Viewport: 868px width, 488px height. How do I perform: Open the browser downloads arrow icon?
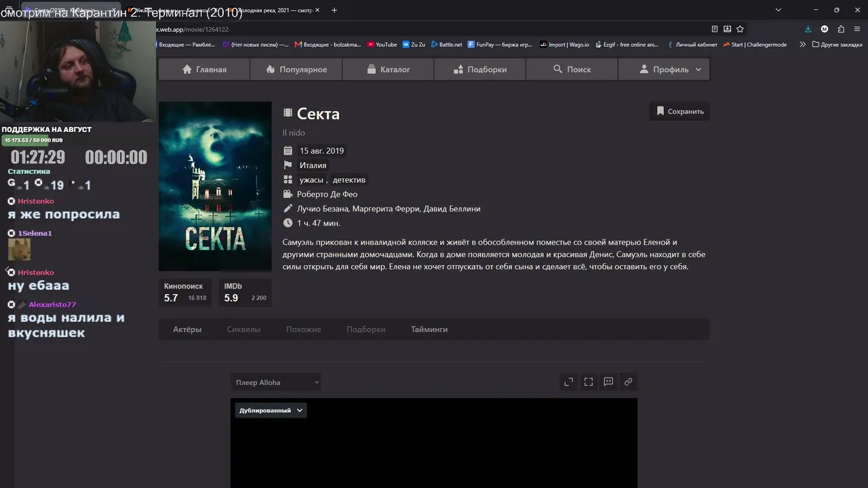pyautogui.click(x=808, y=29)
